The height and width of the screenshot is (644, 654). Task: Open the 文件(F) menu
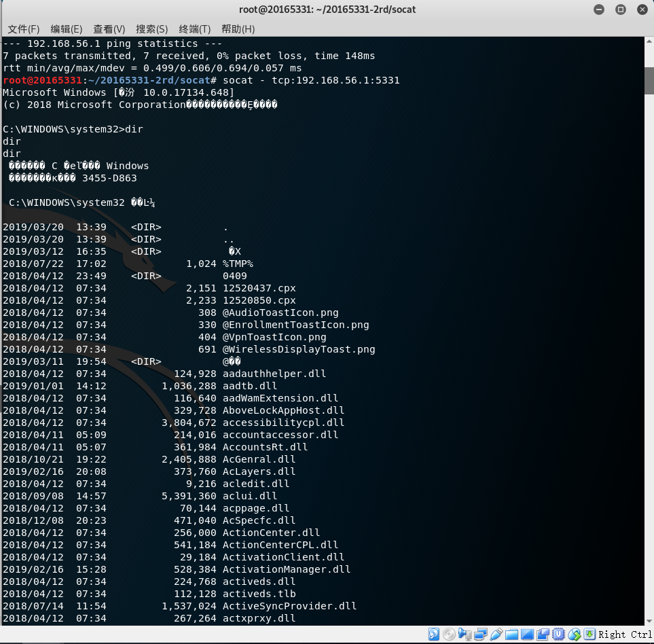[24, 29]
